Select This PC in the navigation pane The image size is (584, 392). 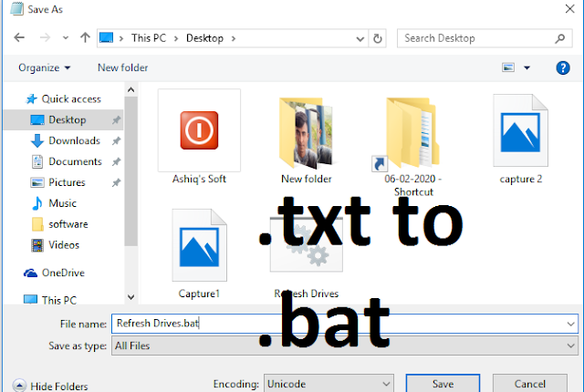pos(50,300)
